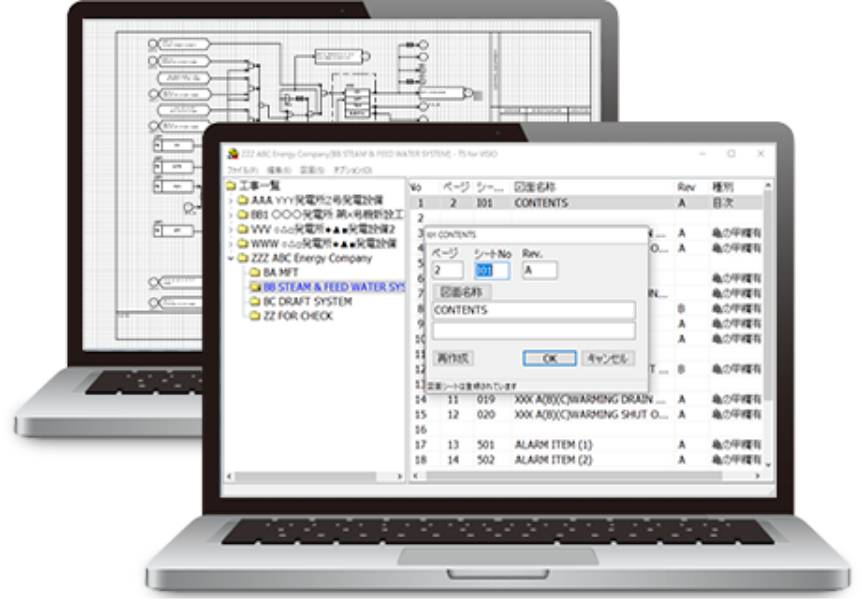This screenshot has width=861, height=599.
Task: Expand the WWW project tree node
Action: click(231, 244)
